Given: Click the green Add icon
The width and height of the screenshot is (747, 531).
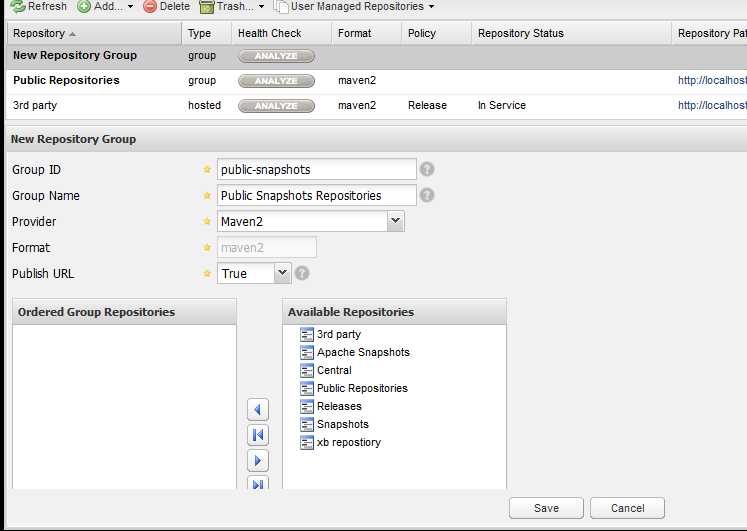Looking at the screenshot, I should pyautogui.click(x=84, y=6).
